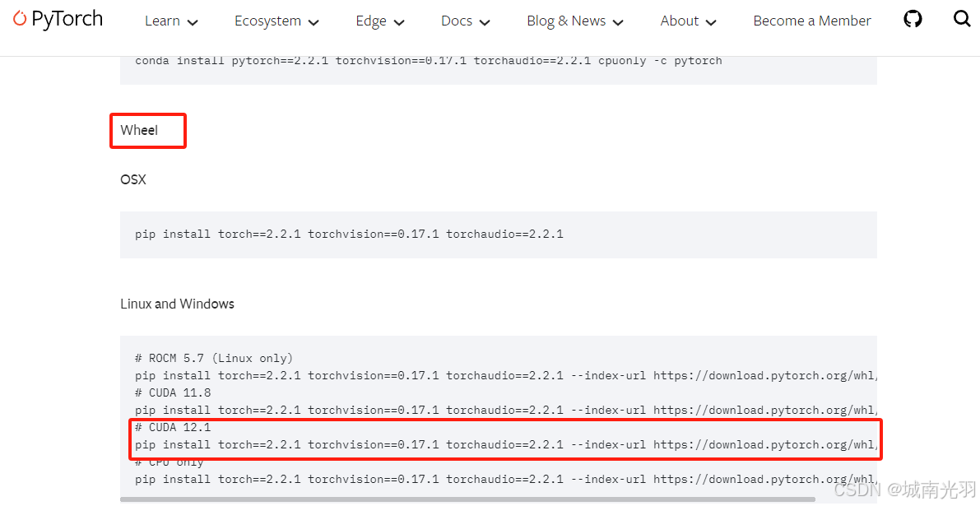Expand the Ecosystem menu

click(x=276, y=21)
